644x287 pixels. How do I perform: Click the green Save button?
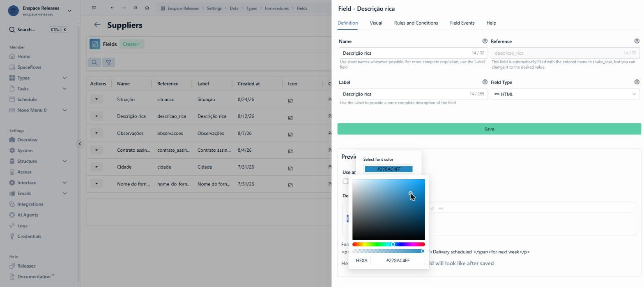489,129
